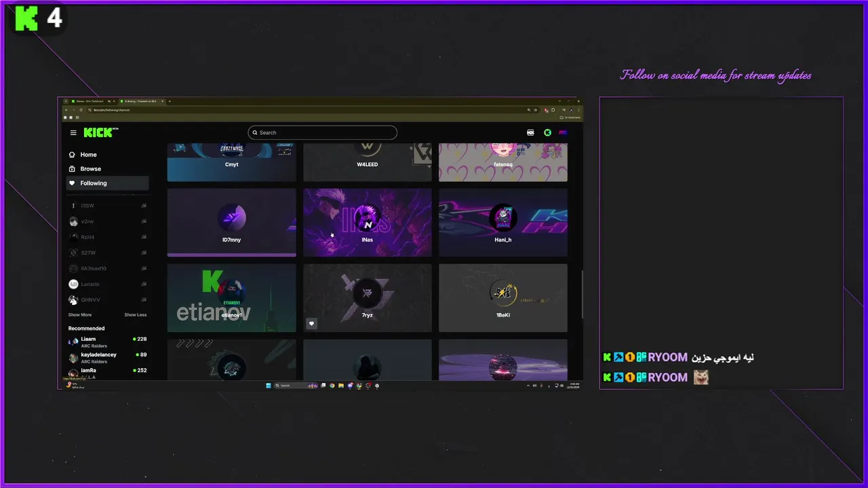Click the heart icon on 7ryz card
The width and height of the screenshot is (868, 488).
coord(312,324)
